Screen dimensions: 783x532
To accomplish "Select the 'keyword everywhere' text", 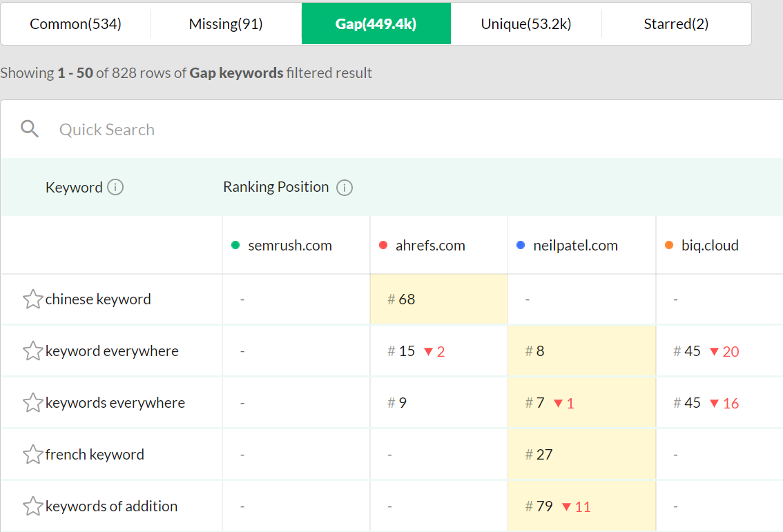I will pos(112,351).
